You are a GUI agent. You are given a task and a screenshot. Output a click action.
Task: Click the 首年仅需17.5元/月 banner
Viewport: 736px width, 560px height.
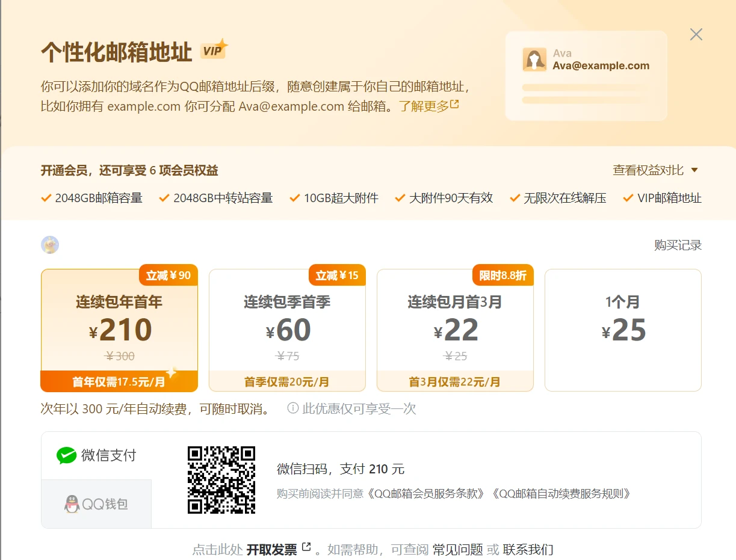click(119, 381)
